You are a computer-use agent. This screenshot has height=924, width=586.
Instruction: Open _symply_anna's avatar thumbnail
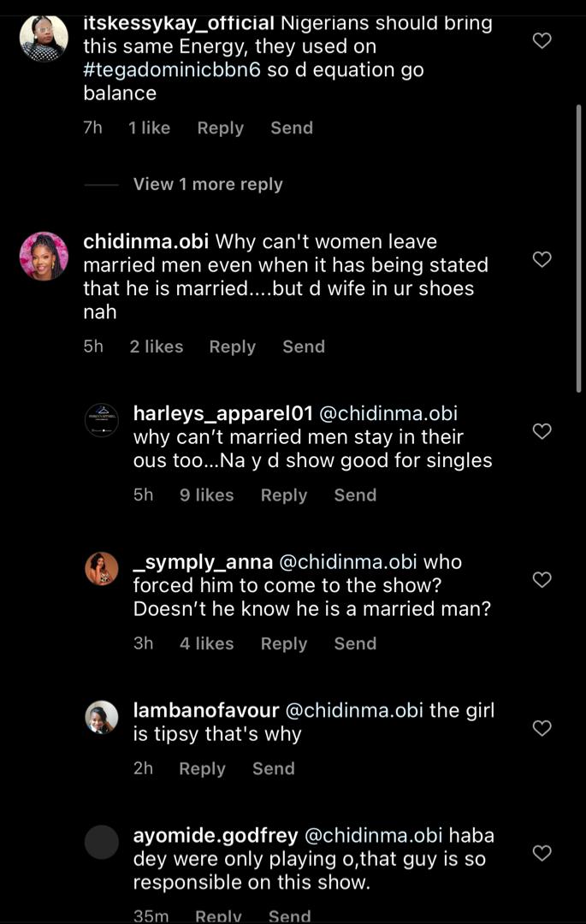(101, 569)
